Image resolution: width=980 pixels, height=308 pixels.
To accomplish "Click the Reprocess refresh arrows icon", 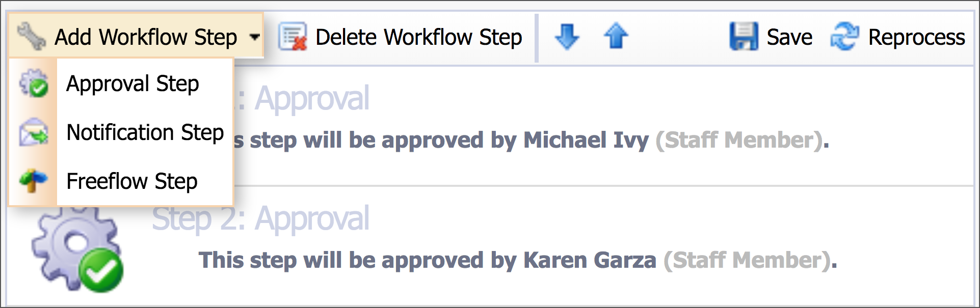I will [x=844, y=36].
